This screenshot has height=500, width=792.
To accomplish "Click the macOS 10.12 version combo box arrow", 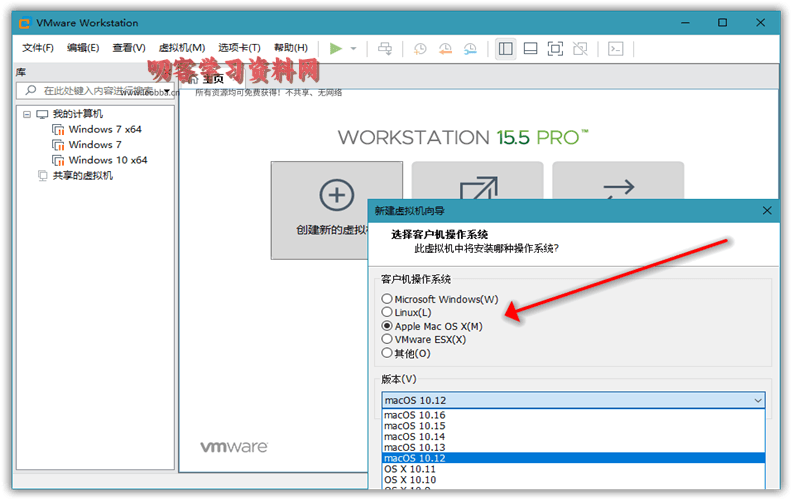I will pyautogui.click(x=758, y=401).
